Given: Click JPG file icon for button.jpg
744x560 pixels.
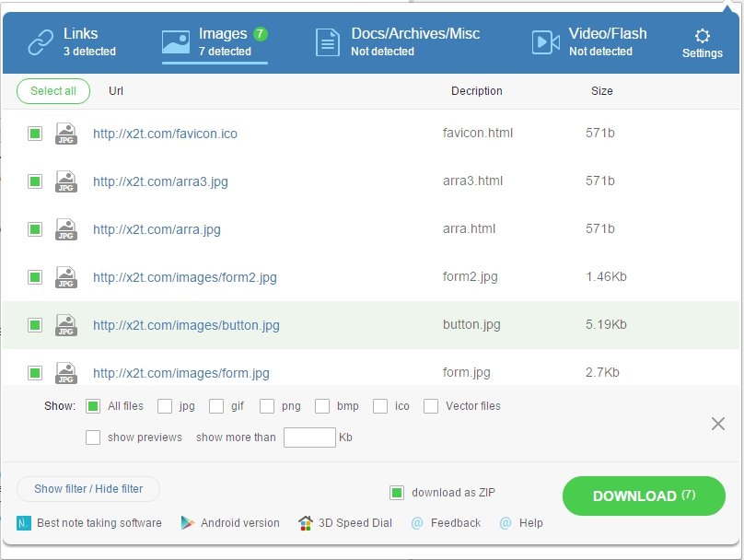Looking at the screenshot, I should click(x=66, y=325).
